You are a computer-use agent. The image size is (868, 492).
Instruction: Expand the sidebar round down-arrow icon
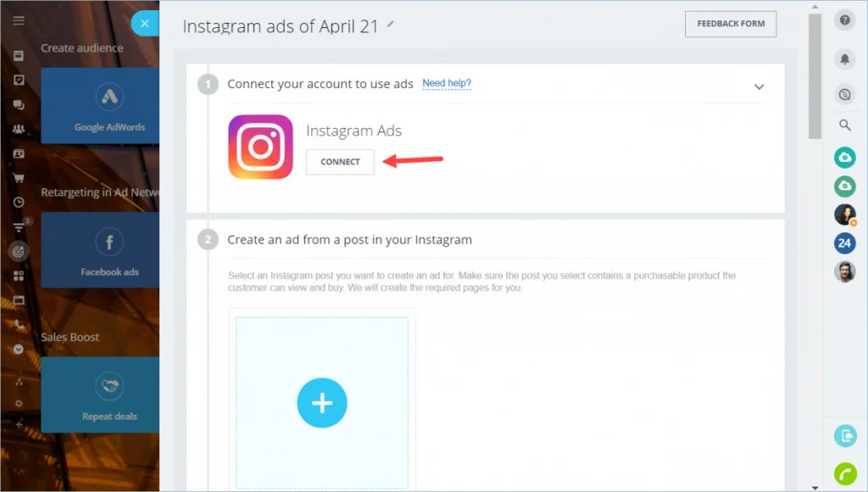point(19,349)
